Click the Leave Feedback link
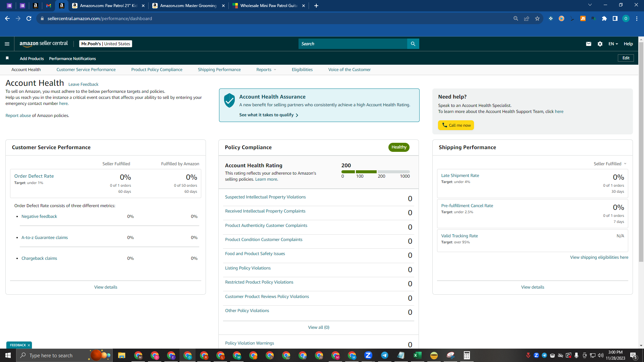 click(x=83, y=84)
